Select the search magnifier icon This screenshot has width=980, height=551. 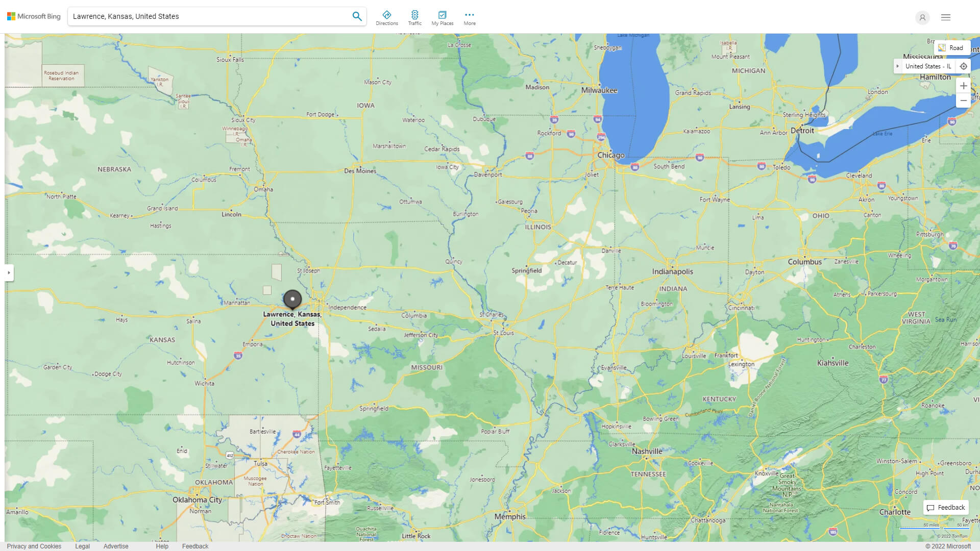tap(357, 16)
